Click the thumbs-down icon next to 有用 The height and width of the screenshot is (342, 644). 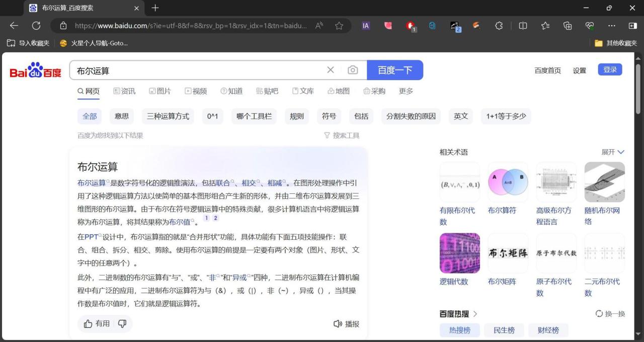click(x=122, y=324)
